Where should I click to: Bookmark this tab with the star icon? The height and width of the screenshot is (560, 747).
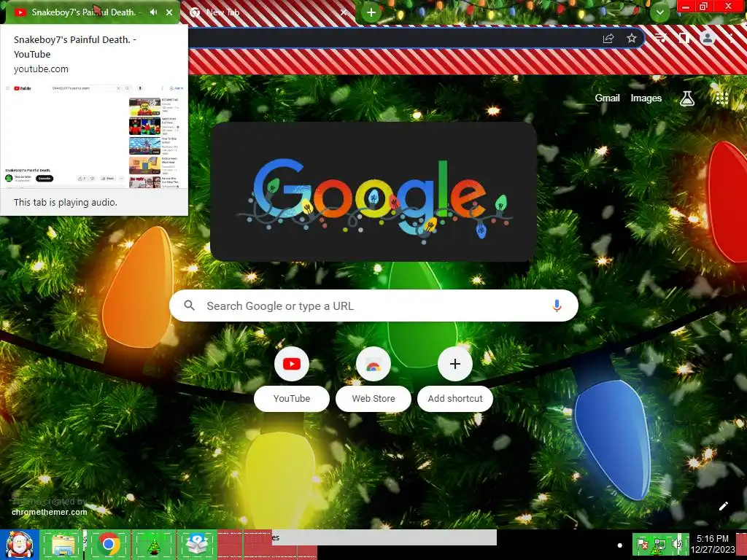632,38
